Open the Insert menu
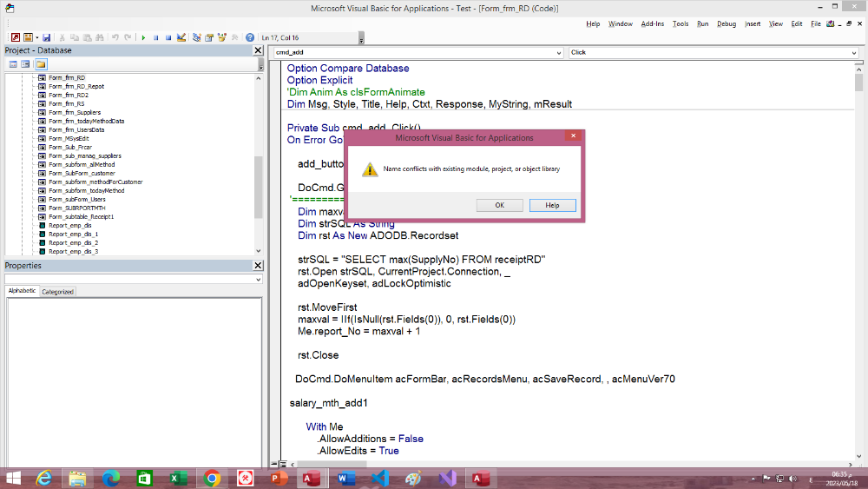 (x=753, y=23)
